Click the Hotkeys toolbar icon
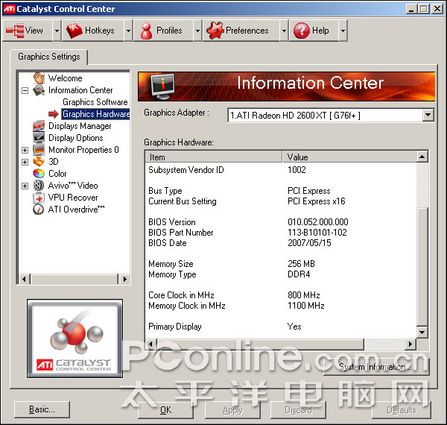 point(74,31)
